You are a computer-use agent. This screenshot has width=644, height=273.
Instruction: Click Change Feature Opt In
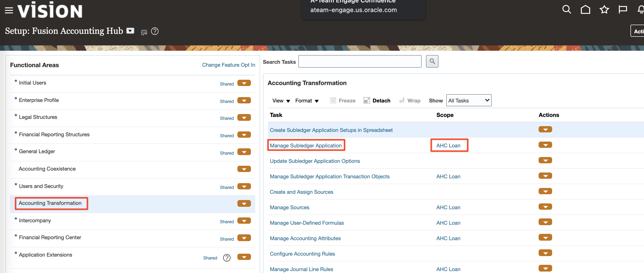[228, 65]
